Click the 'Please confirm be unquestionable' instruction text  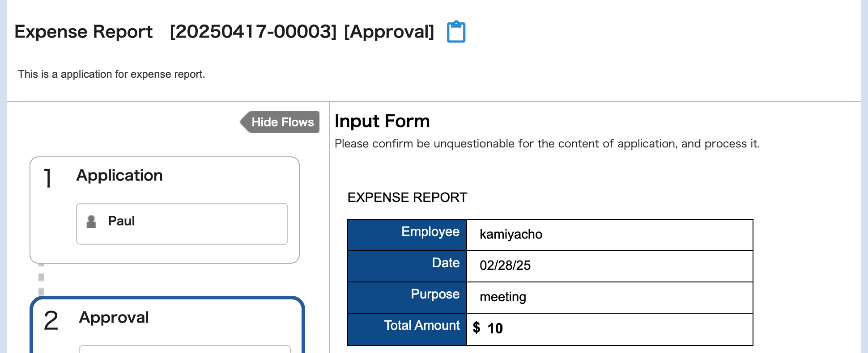[x=547, y=144]
